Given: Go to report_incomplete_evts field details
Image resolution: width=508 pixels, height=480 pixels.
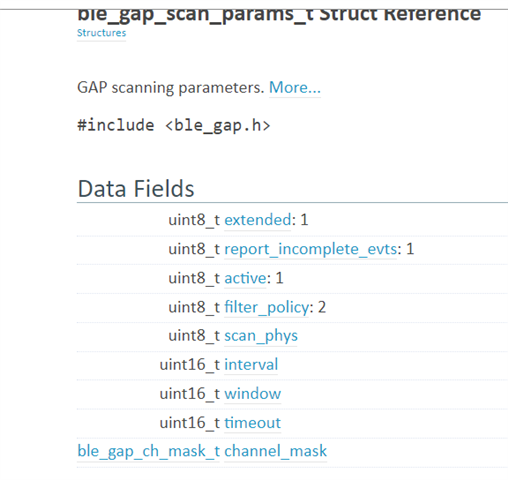Looking at the screenshot, I should [311, 249].
